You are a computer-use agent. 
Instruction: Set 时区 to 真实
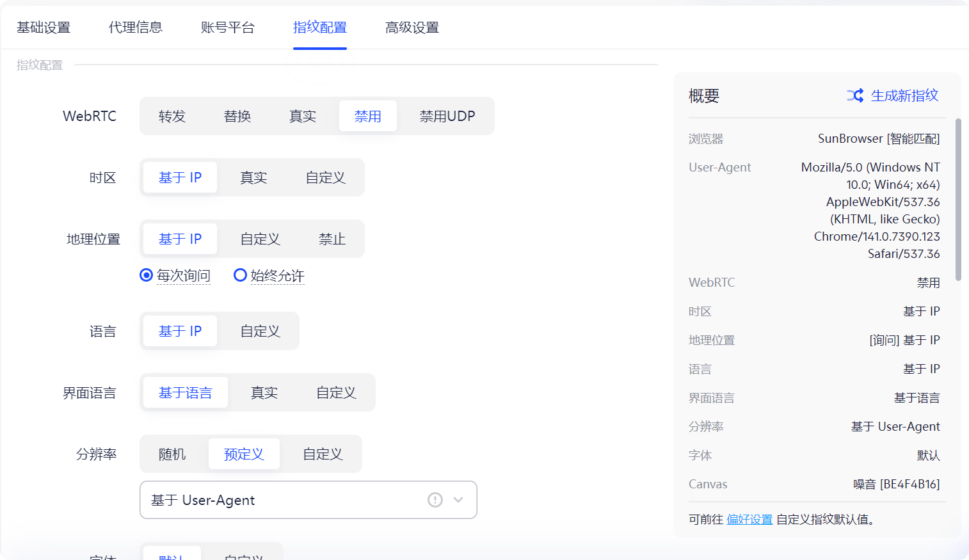(253, 177)
